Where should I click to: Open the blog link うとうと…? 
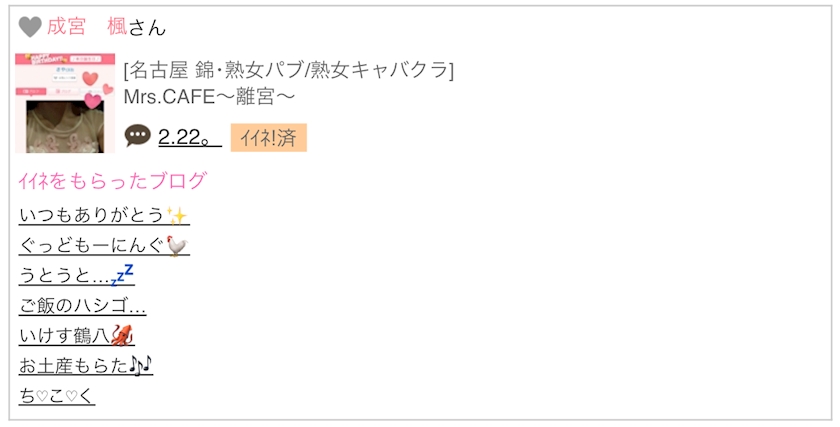coord(64,276)
